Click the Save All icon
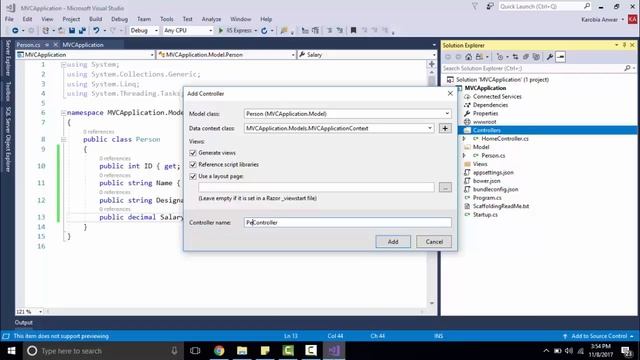Image resolution: width=640 pixels, height=360 pixels. pos(82,31)
